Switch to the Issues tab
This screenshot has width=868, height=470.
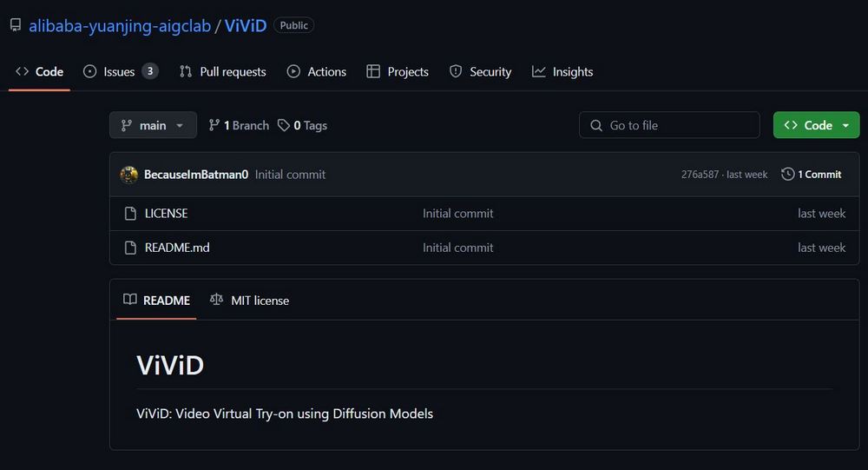click(x=120, y=71)
